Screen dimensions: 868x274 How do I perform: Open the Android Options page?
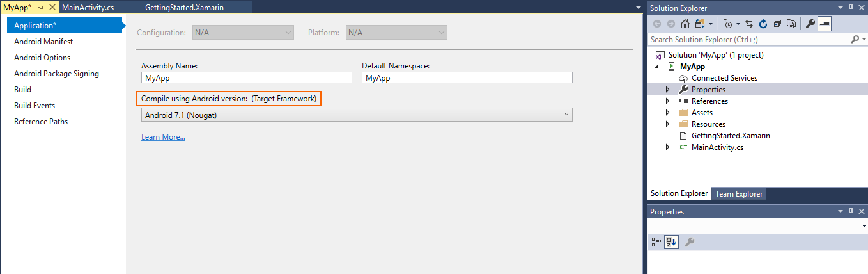[x=42, y=58]
